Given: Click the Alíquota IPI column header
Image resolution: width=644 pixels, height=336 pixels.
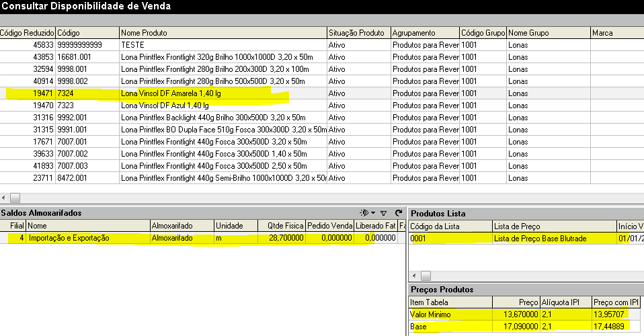Looking at the screenshot, I should pyautogui.click(x=565, y=302).
